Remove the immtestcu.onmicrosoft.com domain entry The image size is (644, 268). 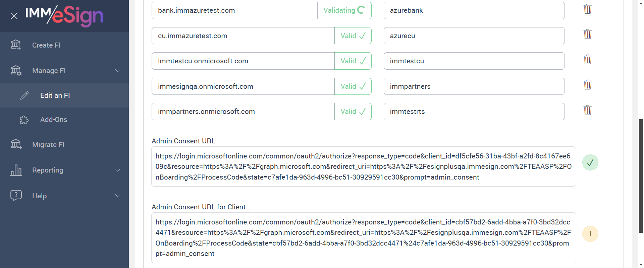click(x=587, y=60)
